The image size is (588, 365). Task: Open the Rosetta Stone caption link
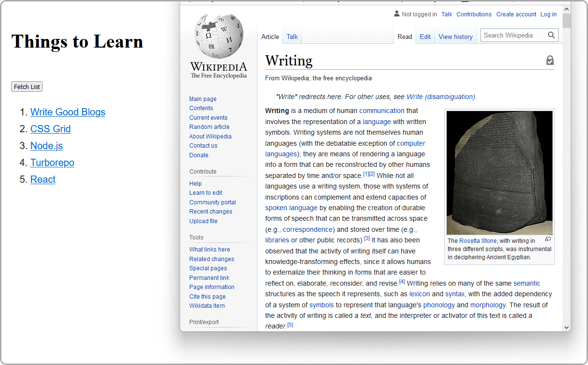478,241
